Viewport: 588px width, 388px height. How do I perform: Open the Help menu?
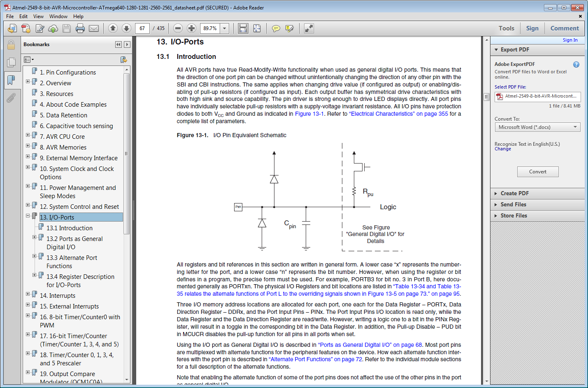[x=78, y=16]
